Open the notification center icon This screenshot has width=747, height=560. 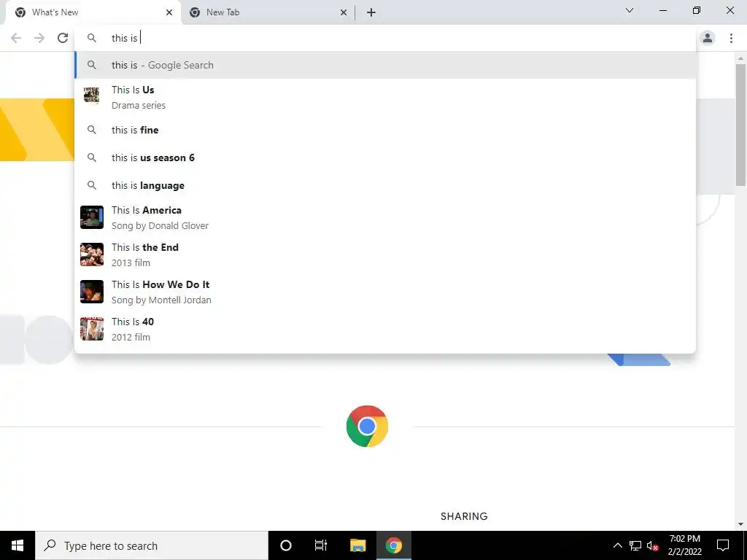coord(723,545)
